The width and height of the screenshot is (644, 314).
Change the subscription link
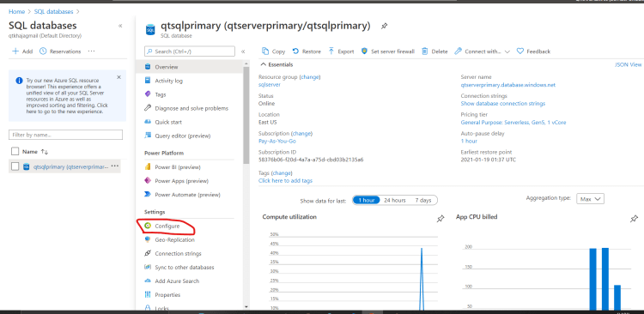302,133
